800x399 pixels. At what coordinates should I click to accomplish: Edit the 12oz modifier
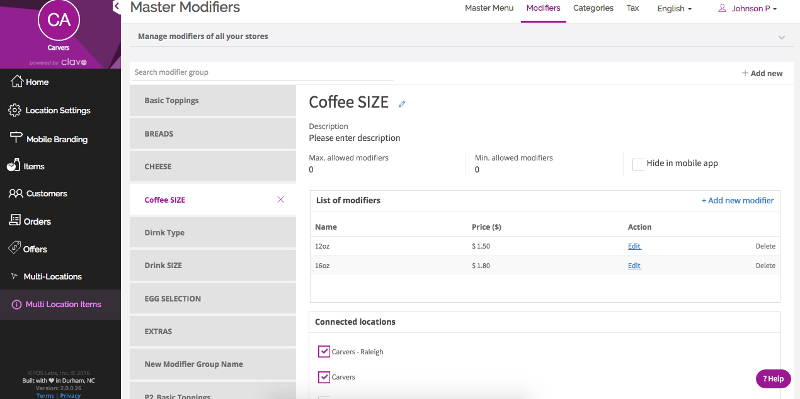coord(634,246)
